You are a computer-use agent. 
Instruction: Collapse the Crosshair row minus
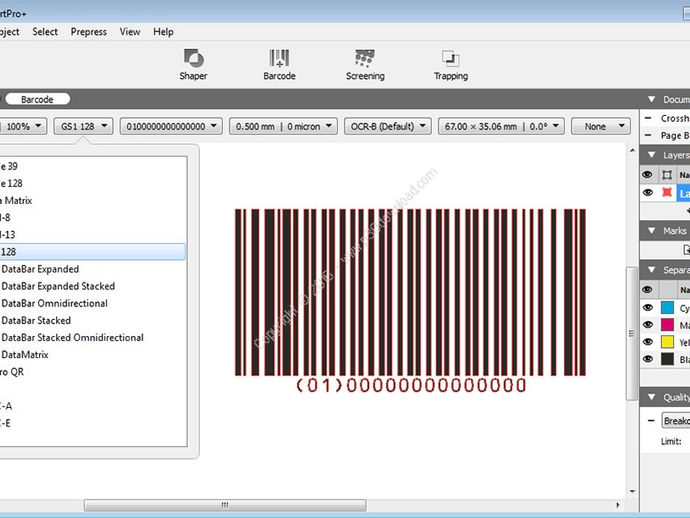point(648,118)
